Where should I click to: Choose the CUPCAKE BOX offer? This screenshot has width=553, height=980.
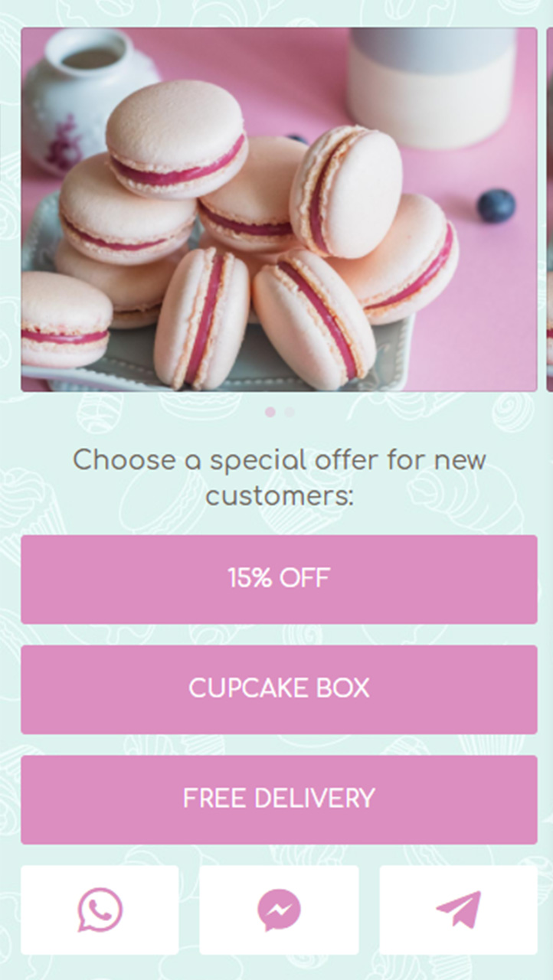click(279, 689)
